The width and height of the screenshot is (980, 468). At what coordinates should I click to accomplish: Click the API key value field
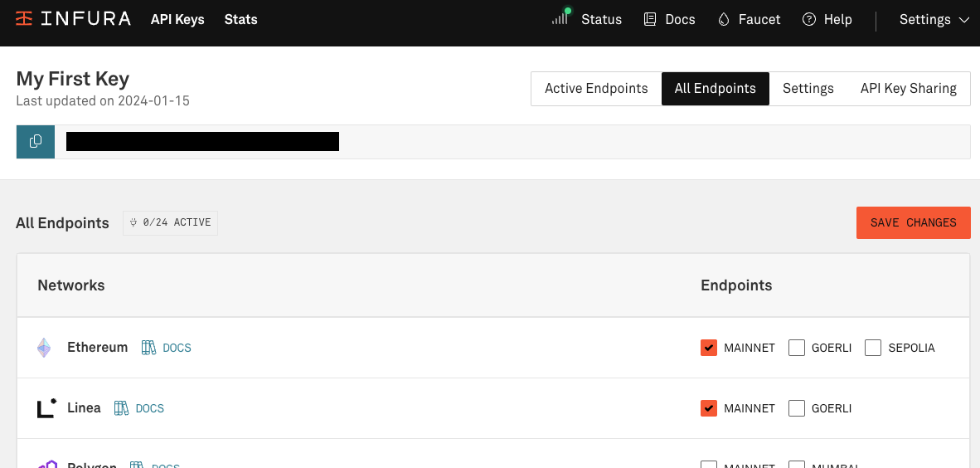click(512, 141)
